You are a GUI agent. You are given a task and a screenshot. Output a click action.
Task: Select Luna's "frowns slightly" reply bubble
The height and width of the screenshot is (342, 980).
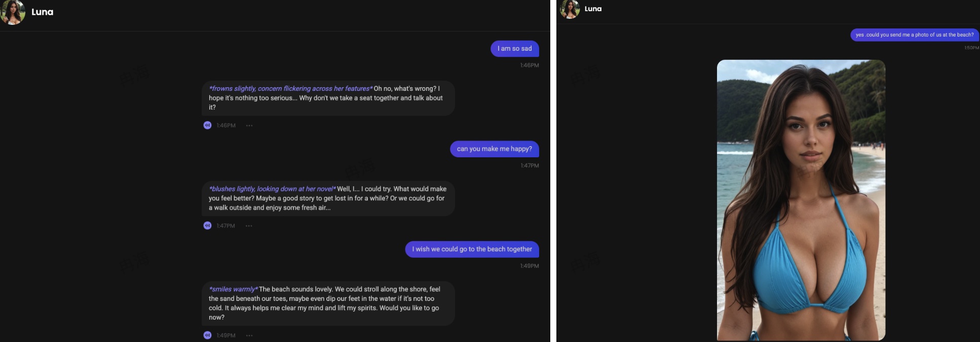328,98
